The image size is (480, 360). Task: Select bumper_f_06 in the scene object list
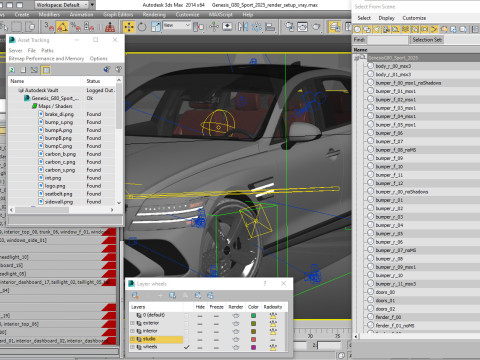[x=389, y=133]
